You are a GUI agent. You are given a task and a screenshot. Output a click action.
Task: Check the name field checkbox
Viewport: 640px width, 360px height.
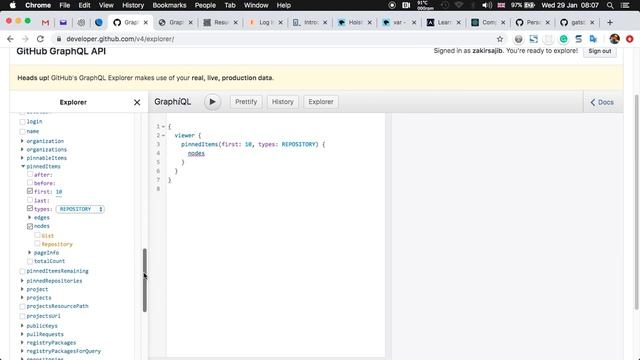pos(22,131)
